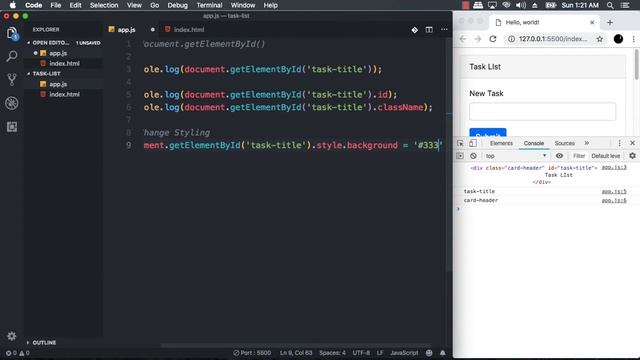Toggle the live expression eye icon
Viewport: 640px width, 360px height.
tap(559, 156)
